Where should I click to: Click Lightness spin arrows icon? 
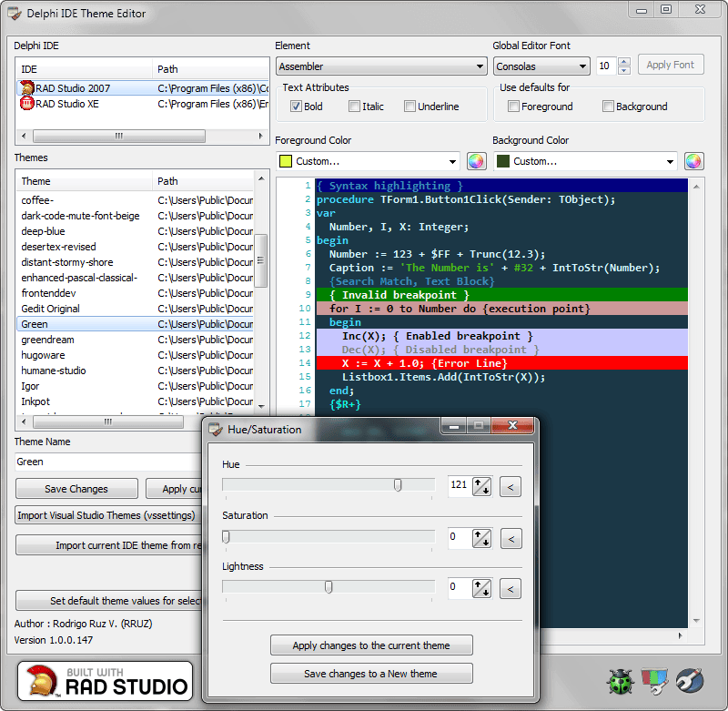click(x=481, y=588)
